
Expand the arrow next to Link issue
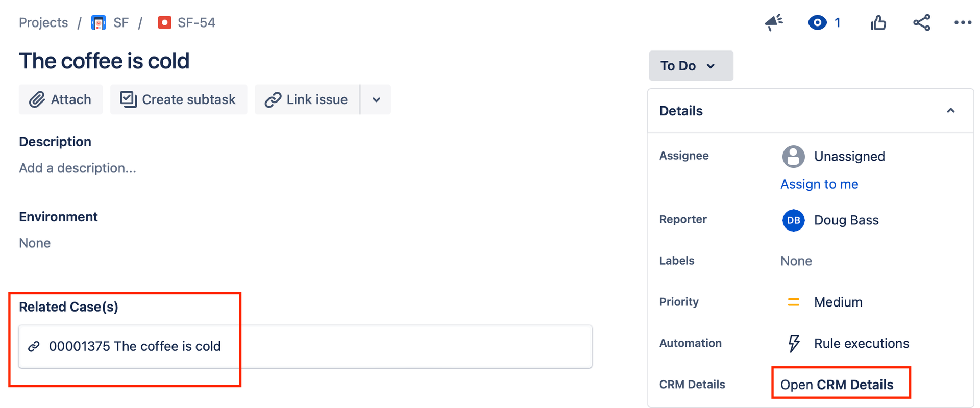click(x=376, y=99)
